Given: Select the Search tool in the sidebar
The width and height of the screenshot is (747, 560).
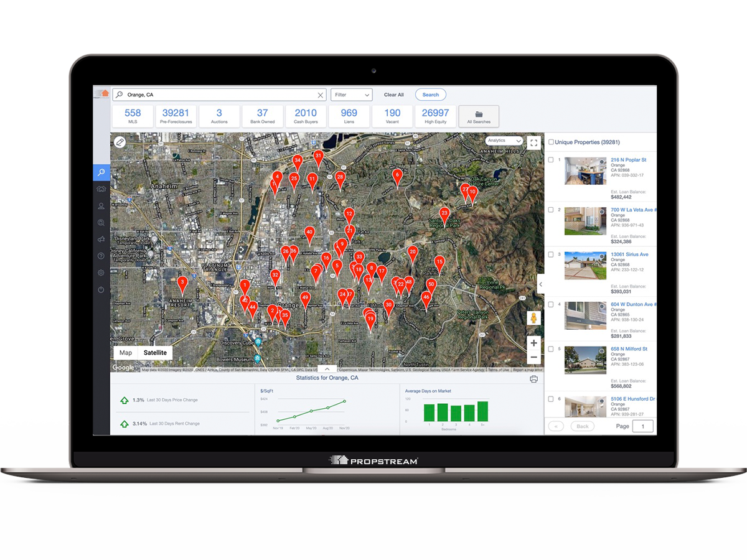Looking at the screenshot, I should (x=101, y=172).
